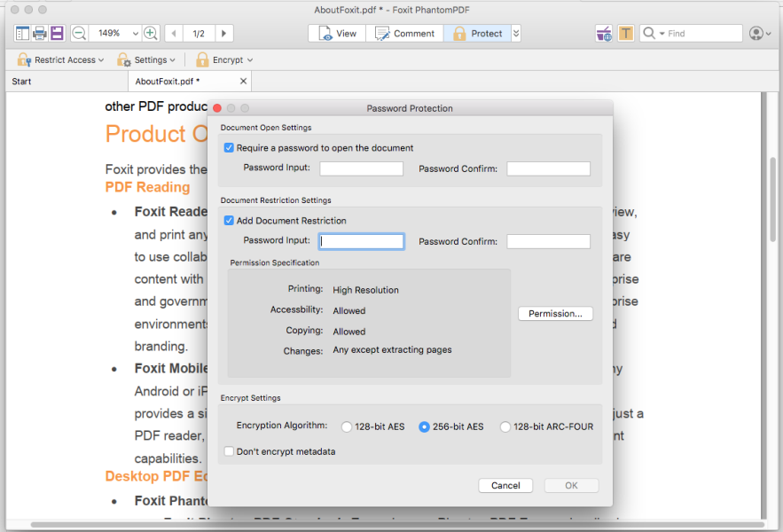
Task: Open the Find options dropdown arrow
Action: point(662,34)
